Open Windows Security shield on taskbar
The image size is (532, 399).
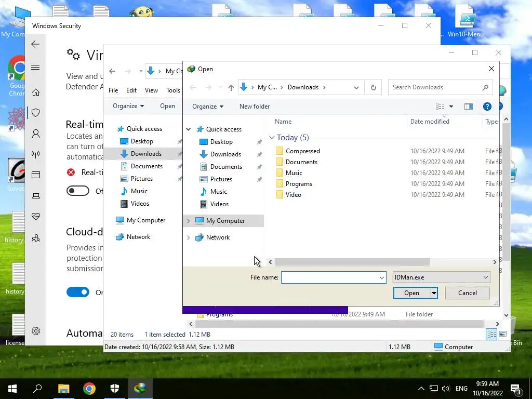(x=115, y=389)
